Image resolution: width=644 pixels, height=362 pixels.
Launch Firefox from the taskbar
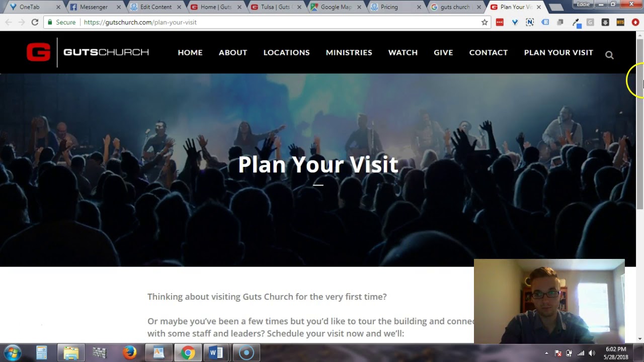[x=130, y=353]
